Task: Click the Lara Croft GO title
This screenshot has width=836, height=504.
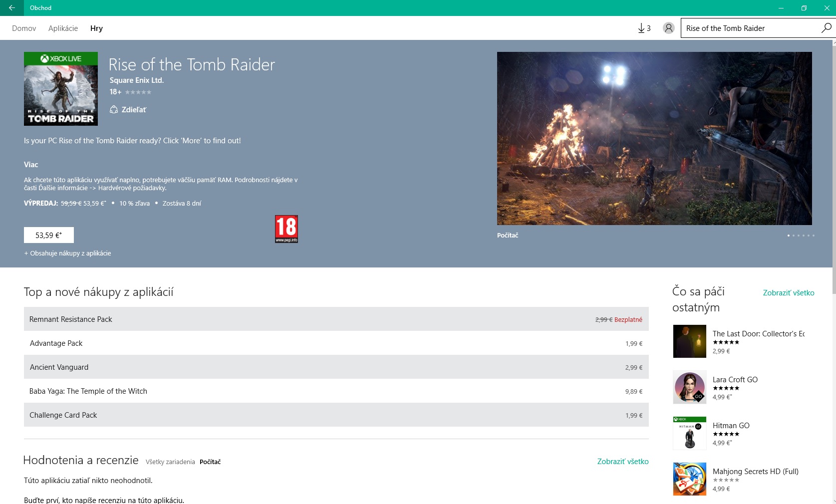Action: 735,380
